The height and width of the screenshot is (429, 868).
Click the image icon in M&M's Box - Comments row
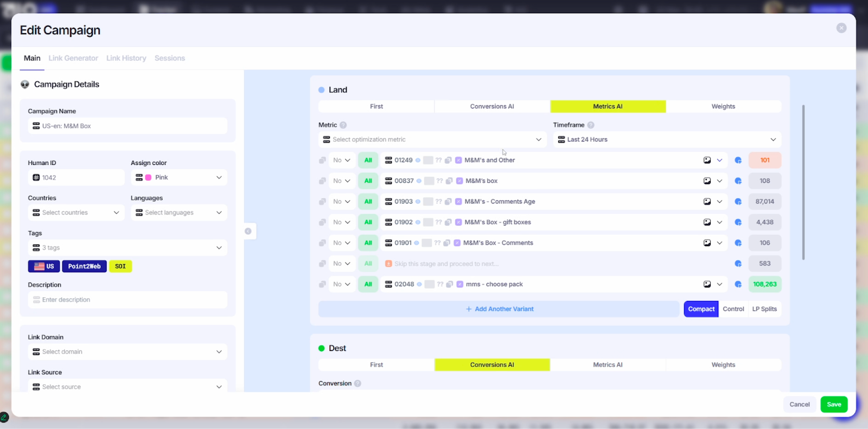[x=707, y=243]
